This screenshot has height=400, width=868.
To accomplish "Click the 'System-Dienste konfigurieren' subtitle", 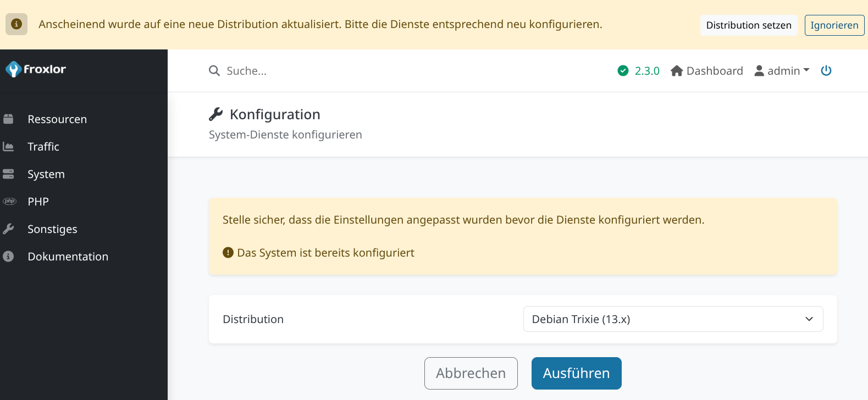I will [x=285, y=135].
